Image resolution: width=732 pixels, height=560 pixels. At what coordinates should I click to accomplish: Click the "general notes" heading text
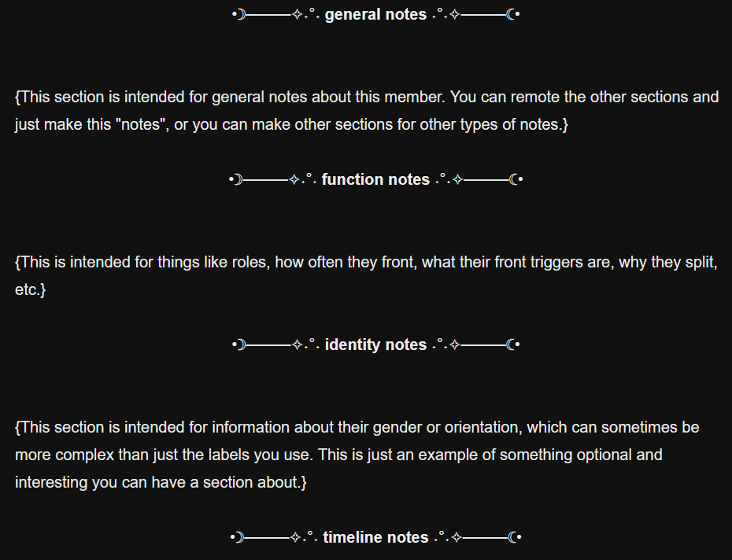click(x=375, y=14)
